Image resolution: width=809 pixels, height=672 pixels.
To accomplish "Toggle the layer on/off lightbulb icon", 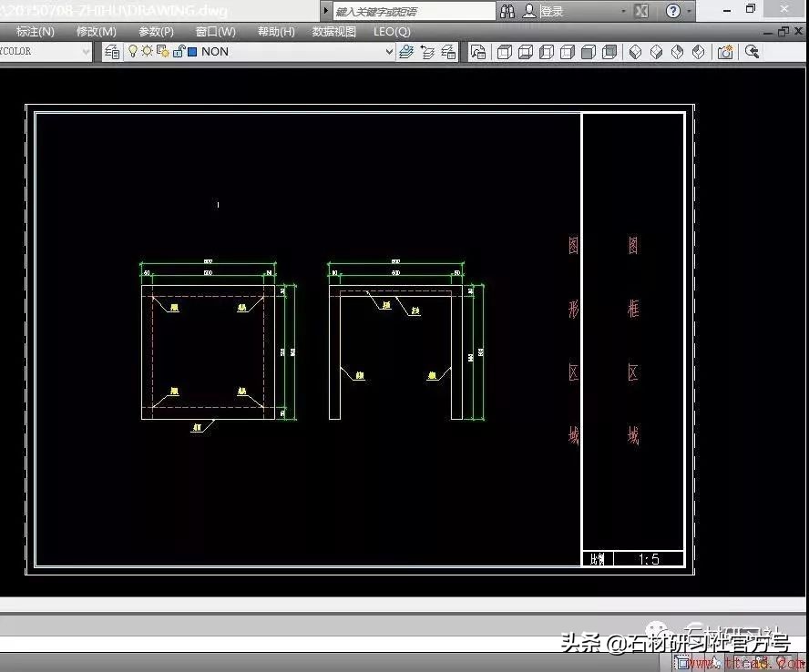I will click(133, 51).
